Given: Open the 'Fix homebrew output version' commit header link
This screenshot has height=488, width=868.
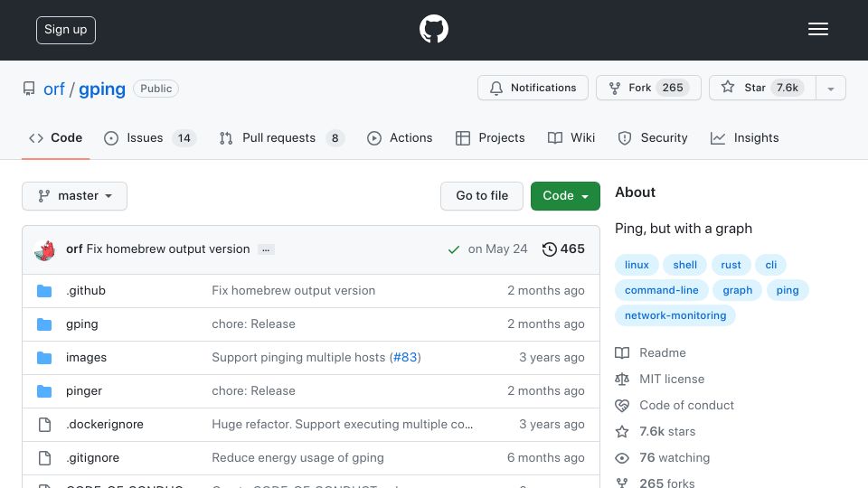Looking at the screenshot, I should [x=168, y=249].
